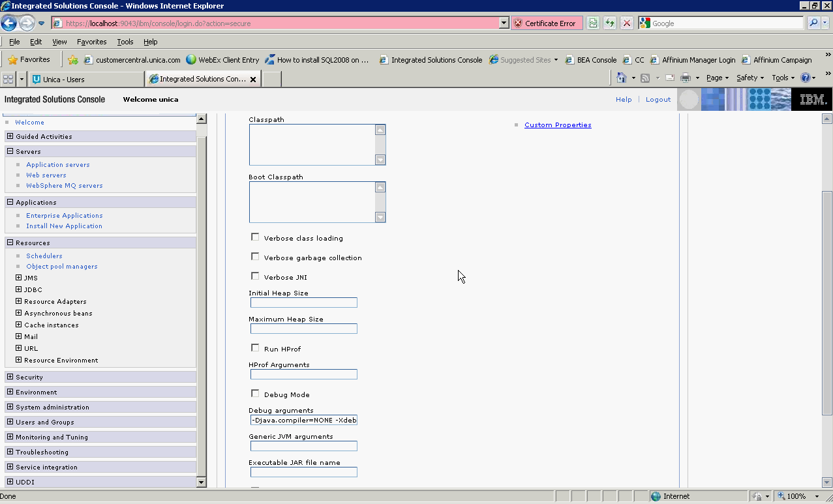833x504 pixels.
Task: Open the zoom level control at bottom right
Action: (797, 496)
